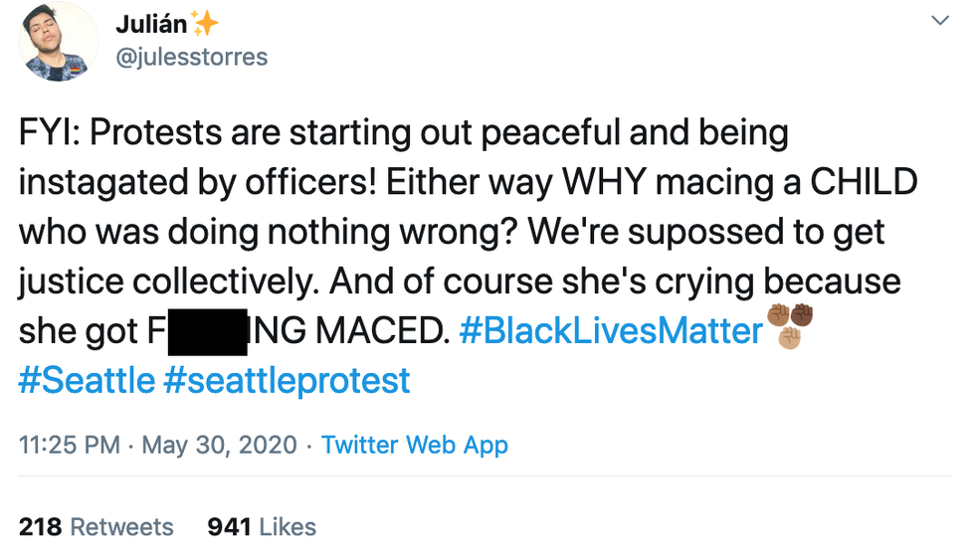Open the #seattleprotest hashtag
The height and width of the screenshot is (560, 975).
(287, 380)
